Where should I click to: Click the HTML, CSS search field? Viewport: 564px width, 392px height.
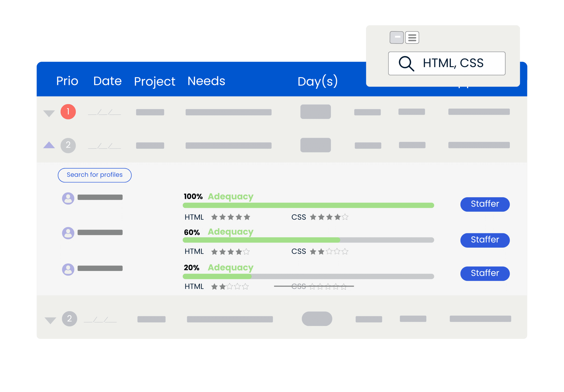(x=453, y=63)
